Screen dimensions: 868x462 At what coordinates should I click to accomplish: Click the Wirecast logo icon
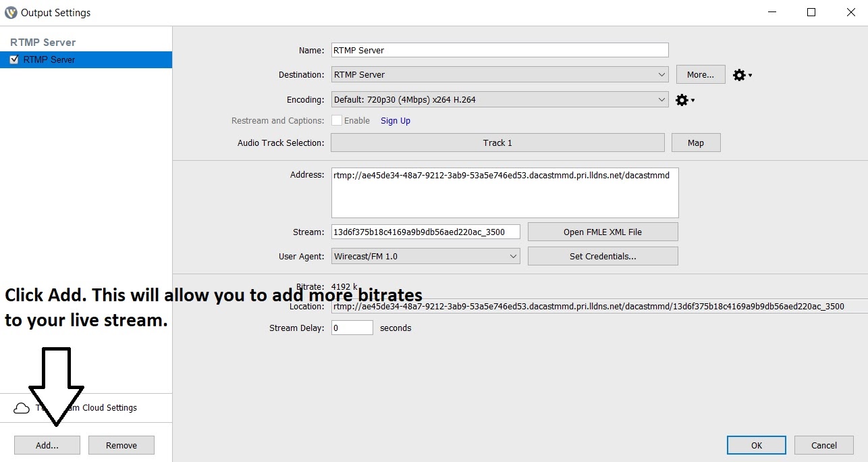coord(9,12)
